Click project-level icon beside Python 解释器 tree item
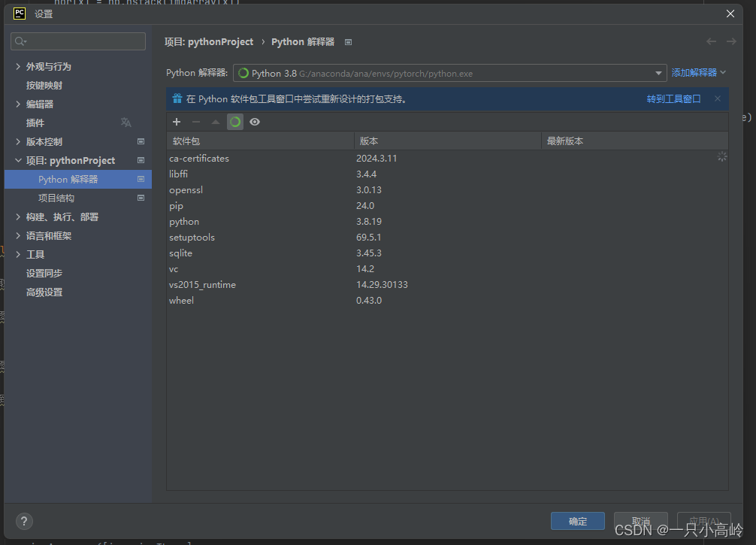Image resolution: width=756 pixels, height=545 pixels. pos(141,179)
